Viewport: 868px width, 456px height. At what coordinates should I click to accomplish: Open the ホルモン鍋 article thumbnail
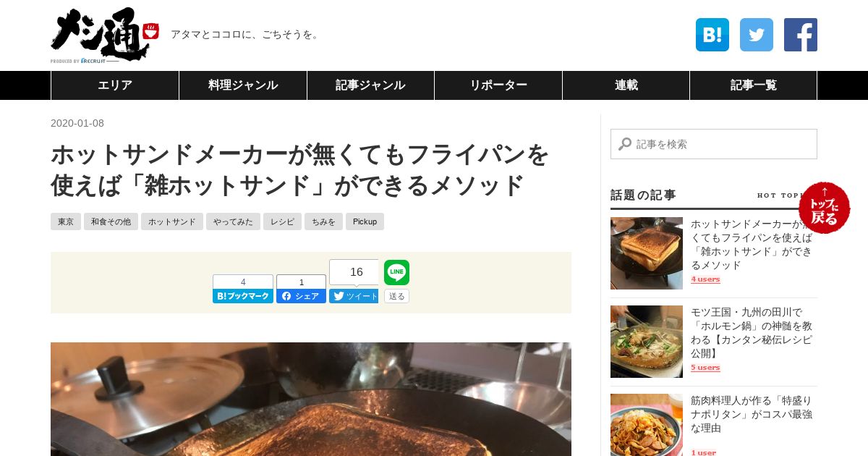647,342
